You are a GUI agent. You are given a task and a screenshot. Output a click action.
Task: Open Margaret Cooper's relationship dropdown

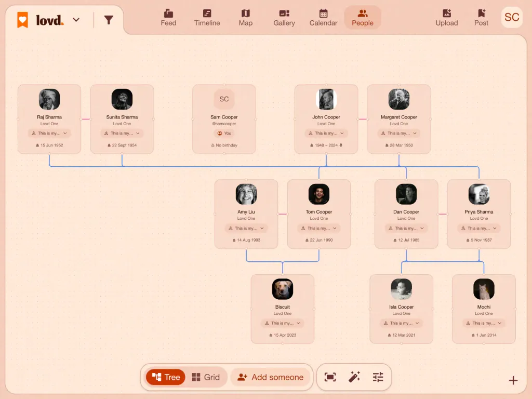(399, 134)
